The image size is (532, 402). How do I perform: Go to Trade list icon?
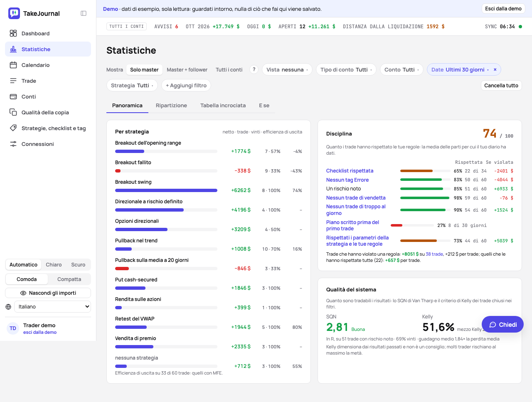tap(13, 81)
